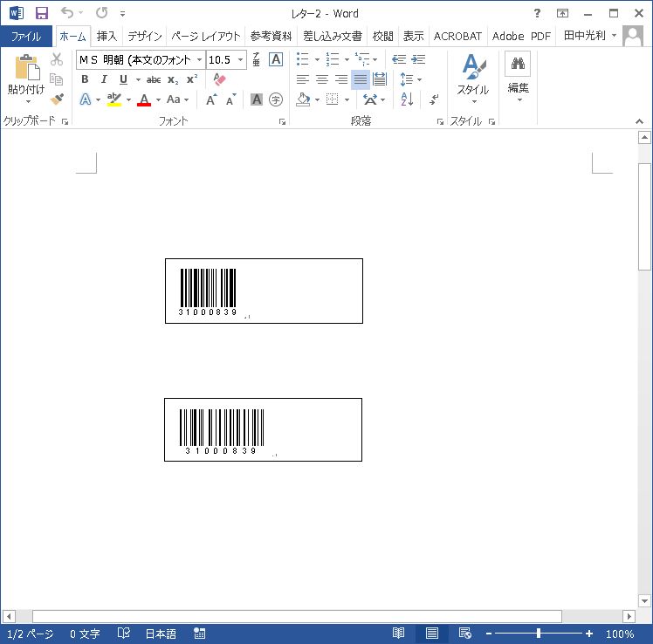This screenshot has height=644, width=653.
Task: Click Increase Indent icon
Action: point(418,59)
